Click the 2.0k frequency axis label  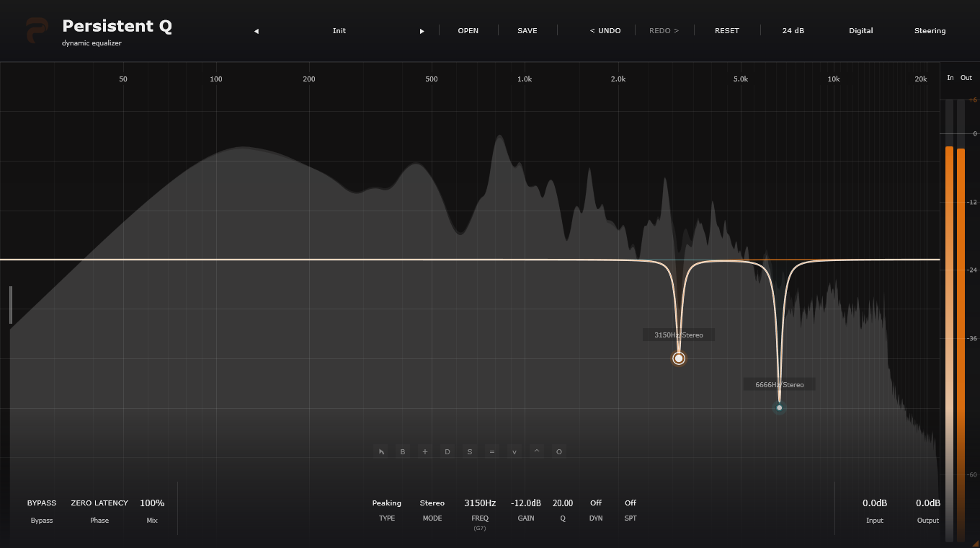click(618, 79)
